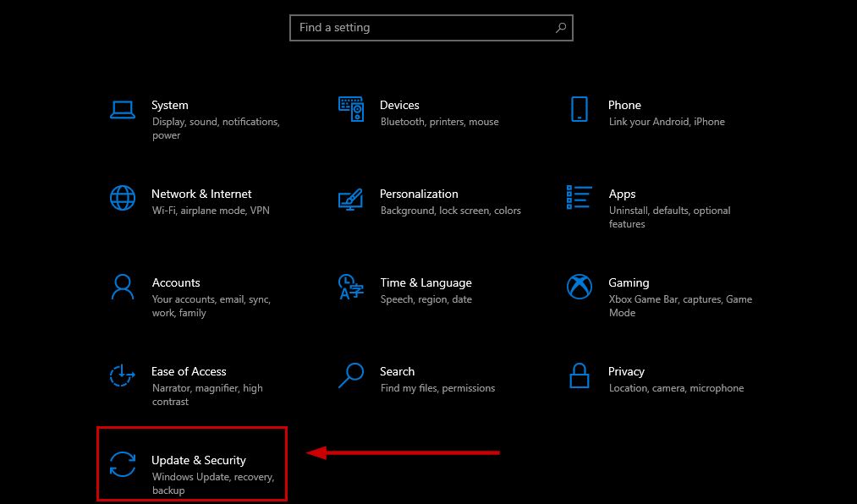The height and width of the screenshot is (504, 857).
Task: Click 'Speech, region, date' description
Action: [426, 300]
